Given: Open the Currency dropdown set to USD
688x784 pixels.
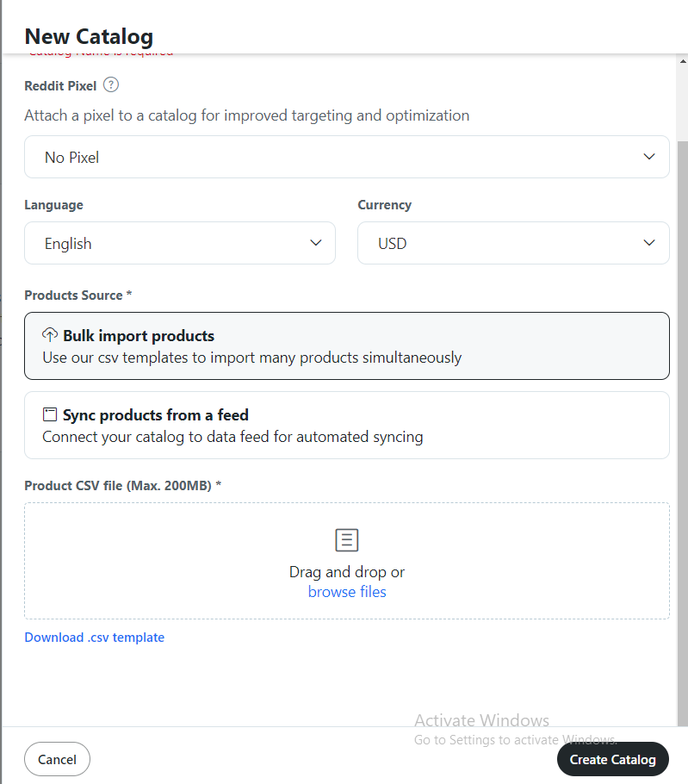Looking at the screenshot, I should pos(512,243).
